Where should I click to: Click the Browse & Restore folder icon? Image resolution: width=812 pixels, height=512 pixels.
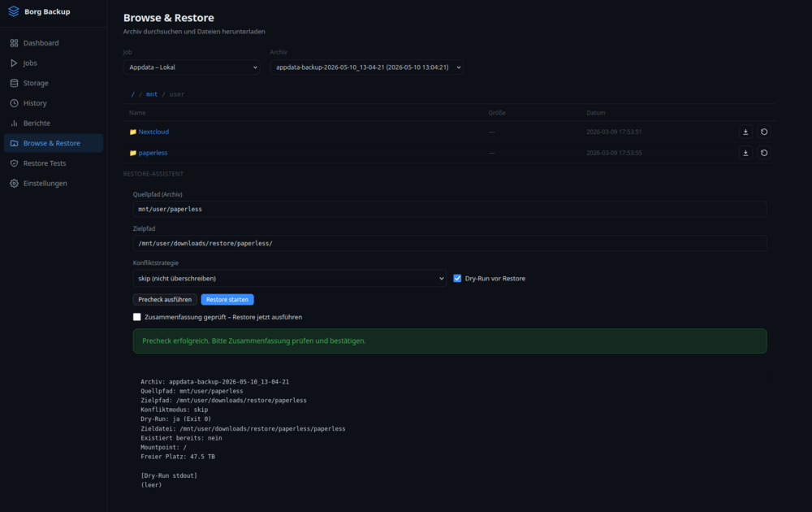(14, 143)
